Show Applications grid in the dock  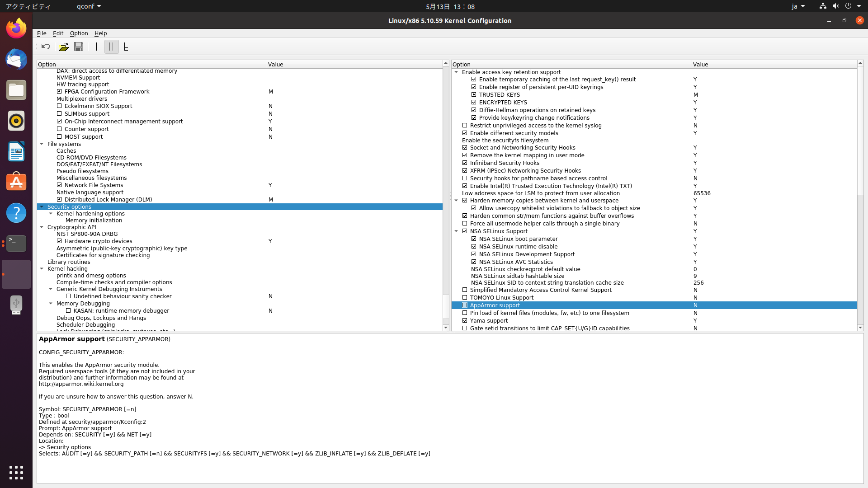[x=16, y=473]
